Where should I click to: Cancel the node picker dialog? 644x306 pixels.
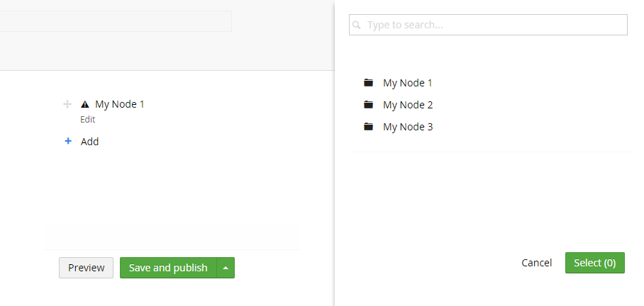[536, 263]
